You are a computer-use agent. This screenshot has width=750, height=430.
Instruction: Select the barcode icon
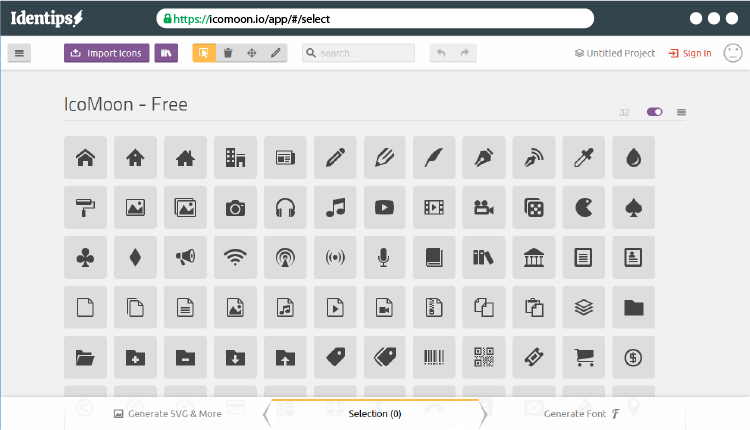434,357
